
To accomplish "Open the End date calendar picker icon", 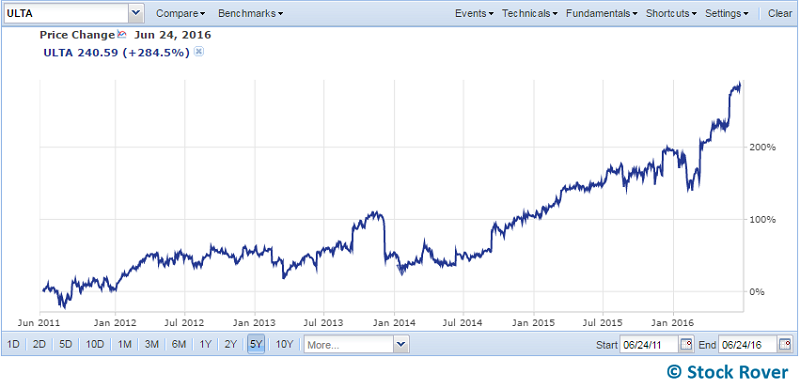I will coord(785,345).
